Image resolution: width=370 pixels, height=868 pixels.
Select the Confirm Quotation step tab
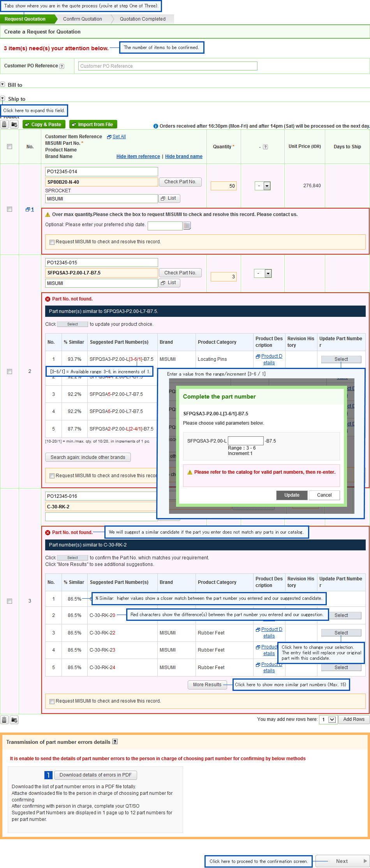click(x=83, y=19)
